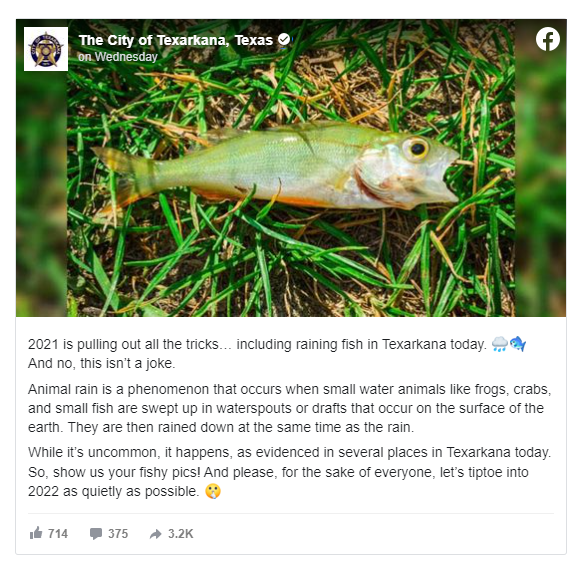Viewport: 579px width, 563px height.
Task: View the 375 comments count
Action: (118, 533)
